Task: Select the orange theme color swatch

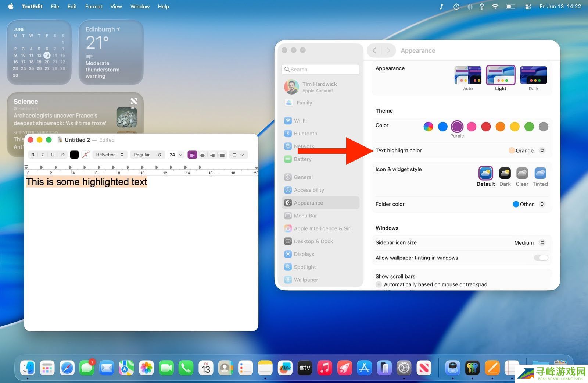Action: coord(500,127)
